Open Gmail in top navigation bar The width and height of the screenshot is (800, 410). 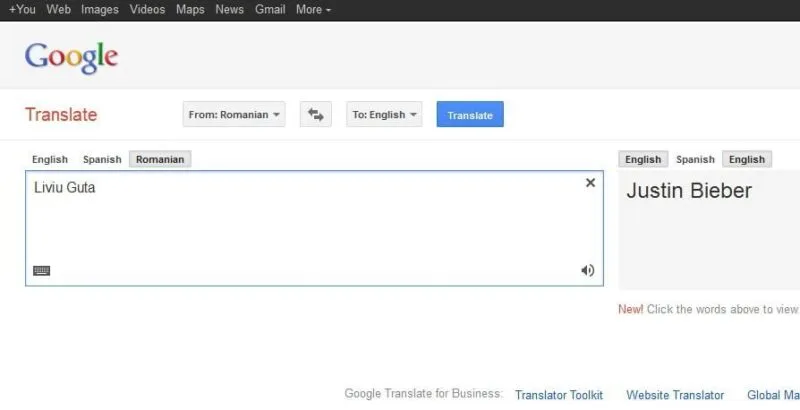[x=270, y=9]
